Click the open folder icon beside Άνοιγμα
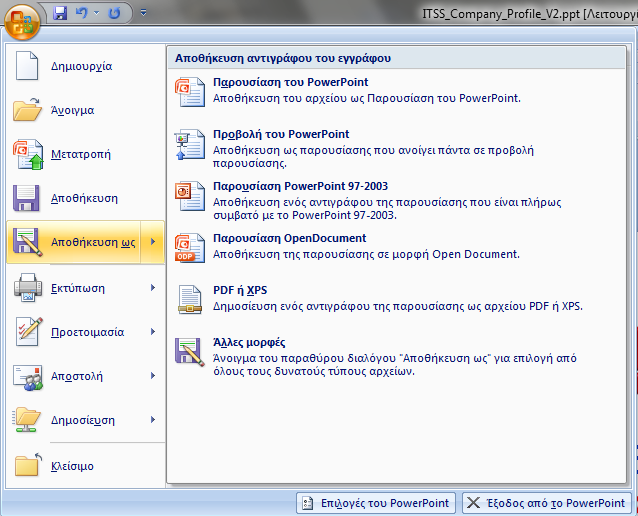Viewport: 638px width, 516px height. 27,109
